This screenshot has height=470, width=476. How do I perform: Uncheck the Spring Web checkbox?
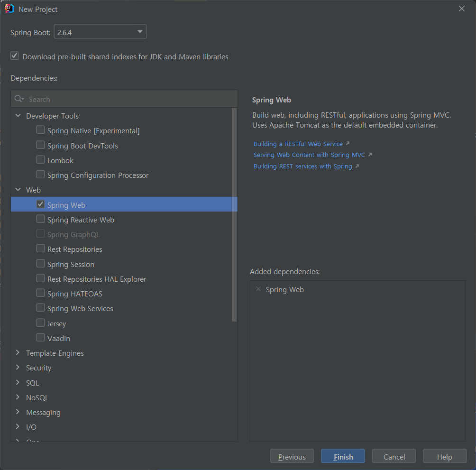40,204
